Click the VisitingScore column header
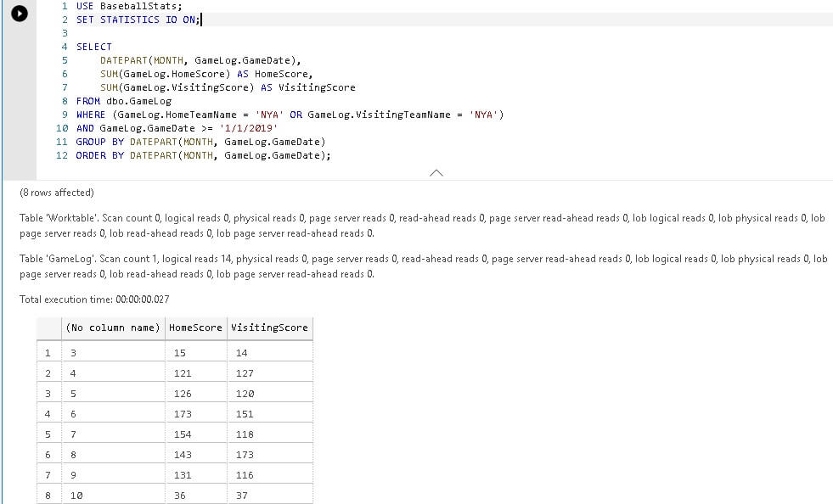Screen dimensions: 833x504 tap(269, 328)
